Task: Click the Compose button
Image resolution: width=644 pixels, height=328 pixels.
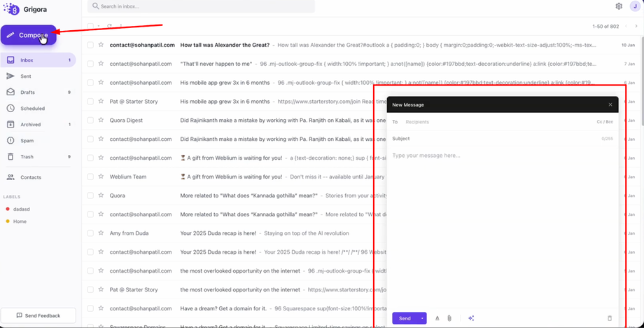Action: [x=28, y=35]
